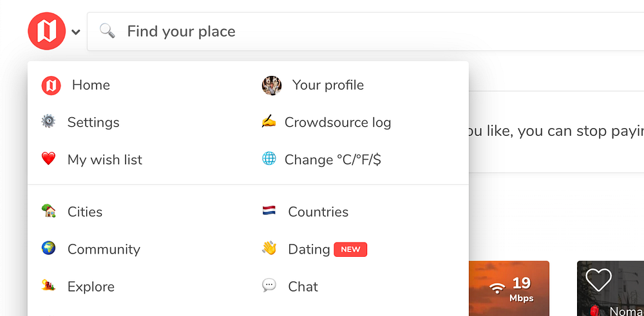Toggle the heart on the city card
The image size is (644, 316).
598,280
